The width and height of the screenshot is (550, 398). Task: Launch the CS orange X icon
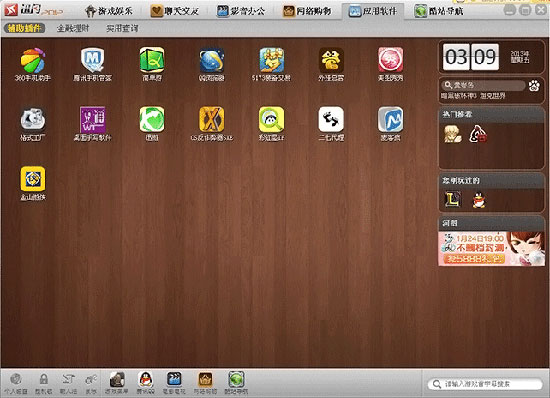(212, 120)
